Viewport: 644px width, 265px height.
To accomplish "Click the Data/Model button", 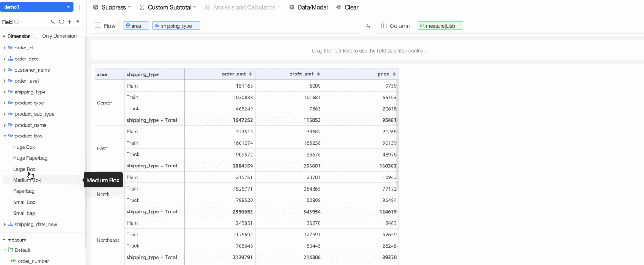I will [x=308, y=7].
